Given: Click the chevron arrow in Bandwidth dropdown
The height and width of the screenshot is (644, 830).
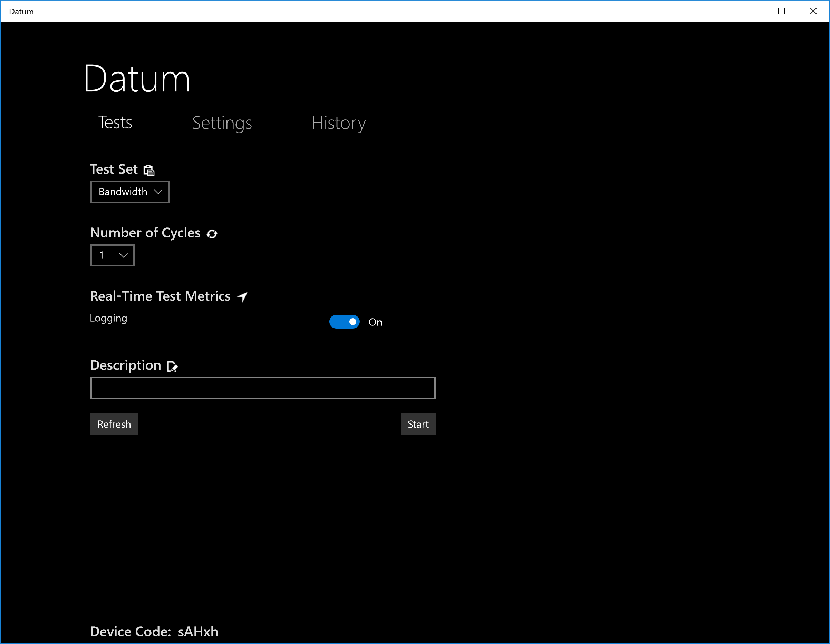Looking at the screenshot, I should pyautogui.click(x=158, y=192).
